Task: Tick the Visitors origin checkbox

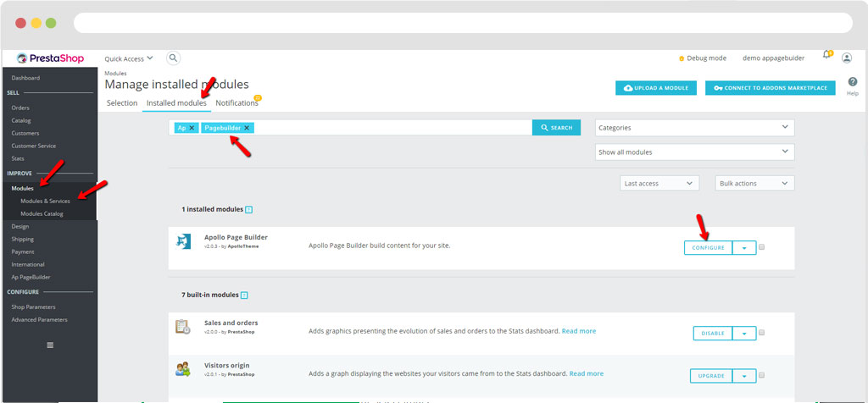Action: (762, 375)
